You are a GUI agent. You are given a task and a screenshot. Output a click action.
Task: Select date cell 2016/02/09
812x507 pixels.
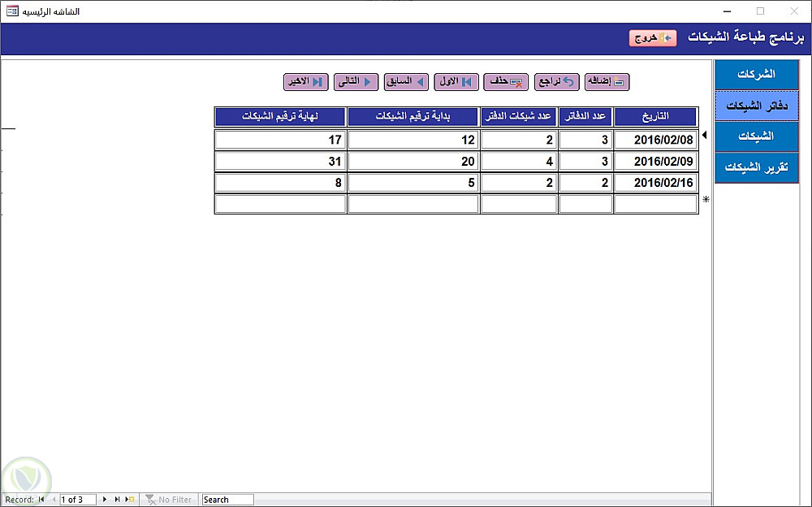tap(655, 161)
